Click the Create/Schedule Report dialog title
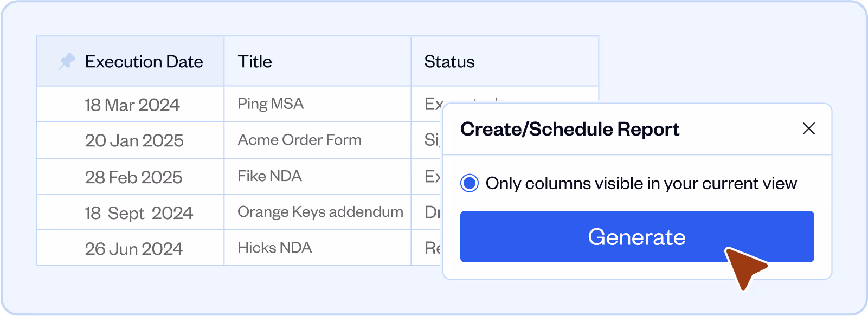 click(569, 130)
